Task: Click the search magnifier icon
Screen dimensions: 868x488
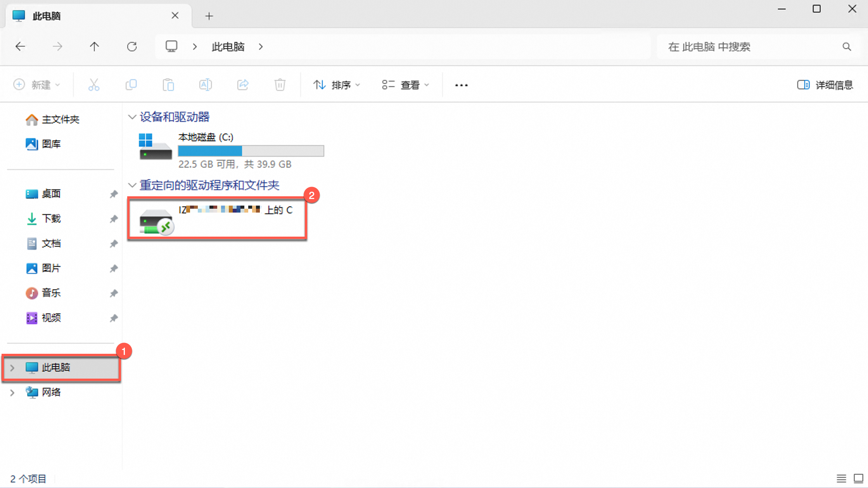Action: (x=847, y=47)
